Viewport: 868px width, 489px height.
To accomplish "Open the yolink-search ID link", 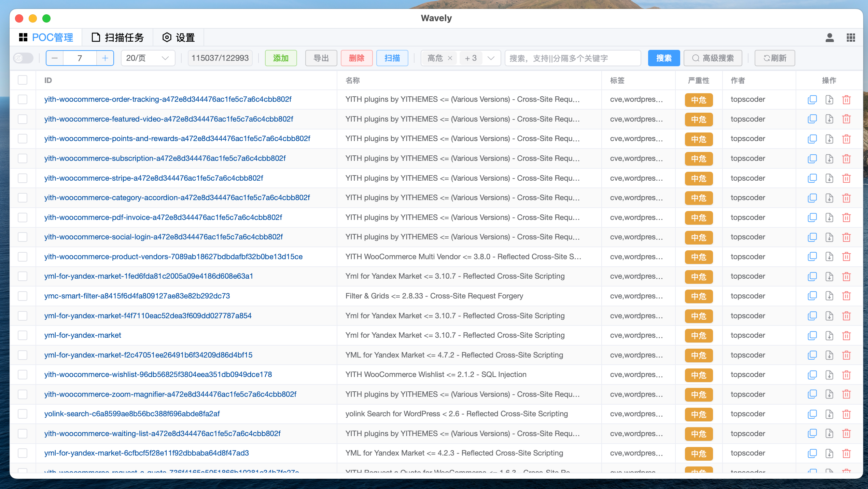I will 132,414.
